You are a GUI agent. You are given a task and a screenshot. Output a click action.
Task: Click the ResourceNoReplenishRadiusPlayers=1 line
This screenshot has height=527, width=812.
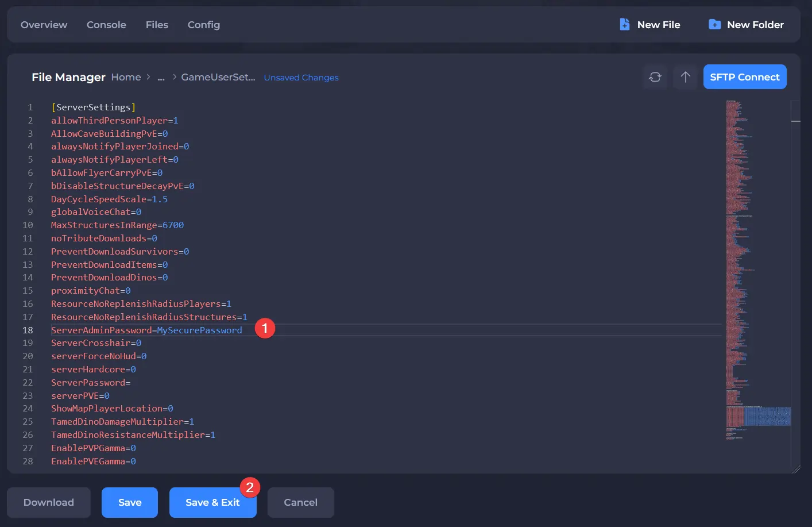(141, 304)
